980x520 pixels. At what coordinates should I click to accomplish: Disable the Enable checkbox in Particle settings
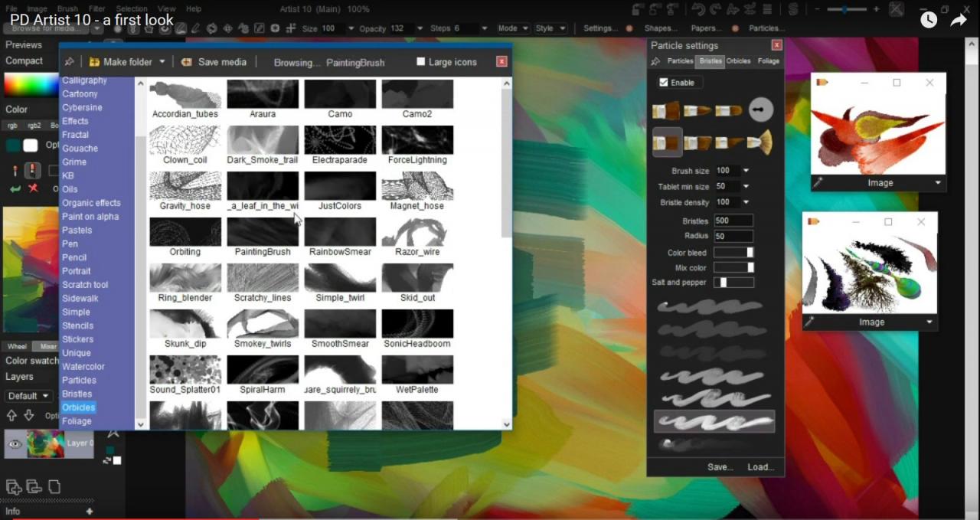[x=663, y=82]
